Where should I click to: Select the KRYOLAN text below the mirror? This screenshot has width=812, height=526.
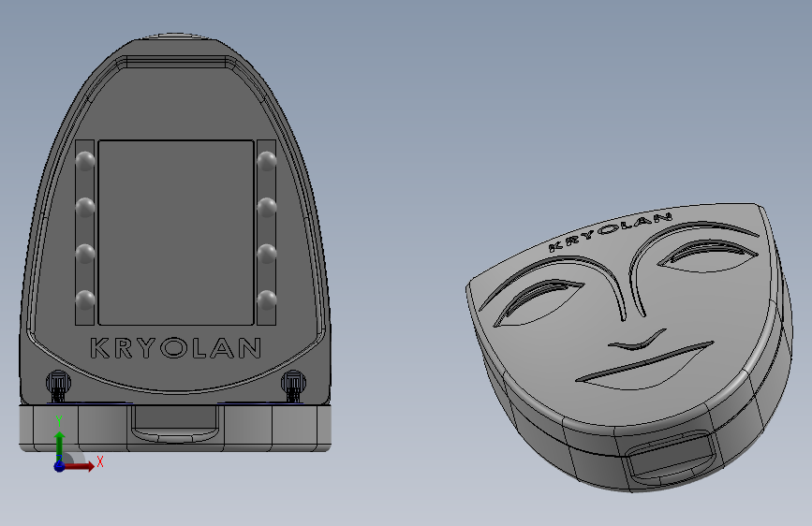(175, 348)
